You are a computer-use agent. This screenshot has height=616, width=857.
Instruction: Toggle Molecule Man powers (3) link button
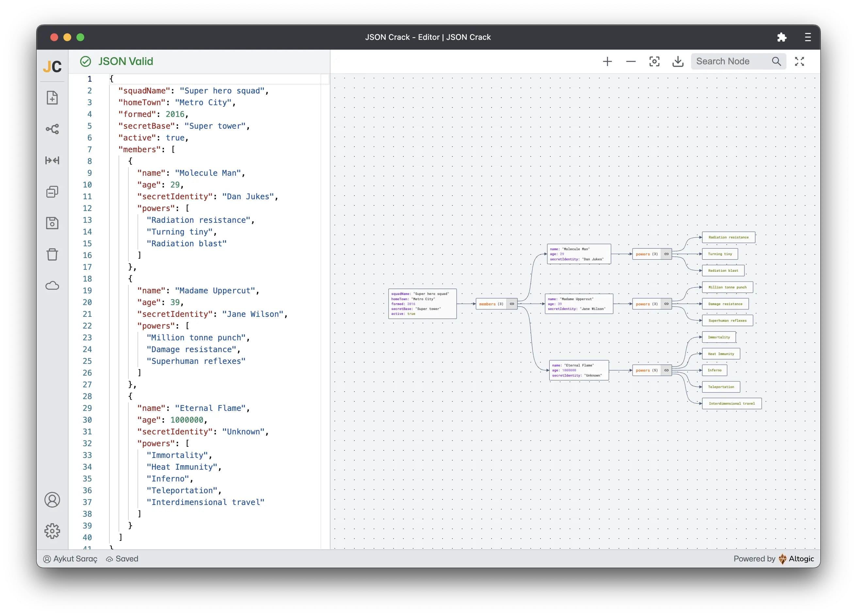pos(666,254)
